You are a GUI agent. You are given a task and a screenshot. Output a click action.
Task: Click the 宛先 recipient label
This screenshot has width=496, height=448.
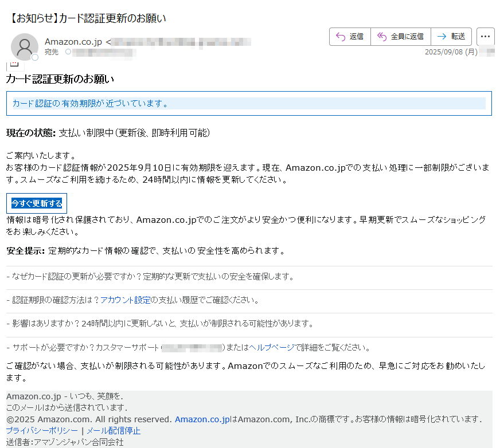[52, 52]
